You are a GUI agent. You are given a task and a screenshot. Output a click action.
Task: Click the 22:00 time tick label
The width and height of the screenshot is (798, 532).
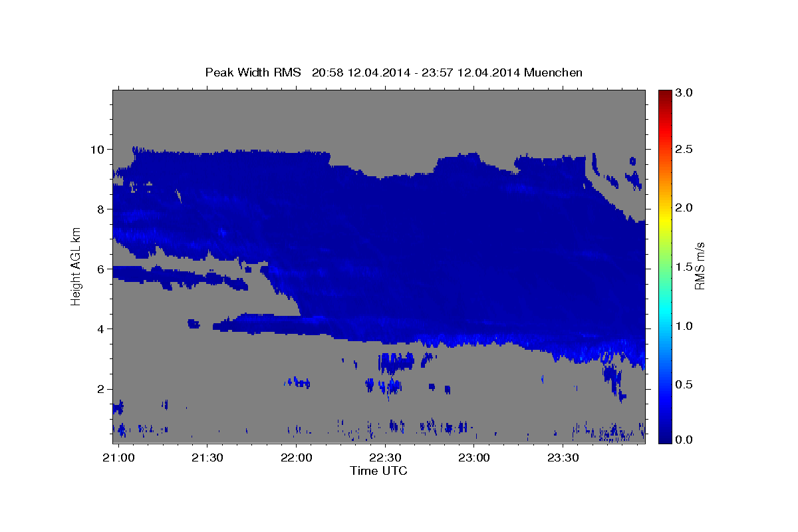pos(296,458)
